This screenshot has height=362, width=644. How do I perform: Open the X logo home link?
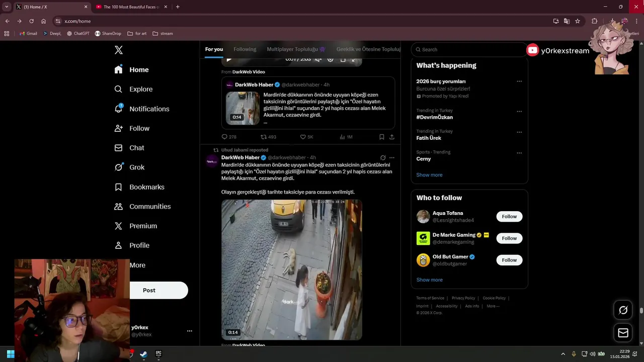point(119,50)
